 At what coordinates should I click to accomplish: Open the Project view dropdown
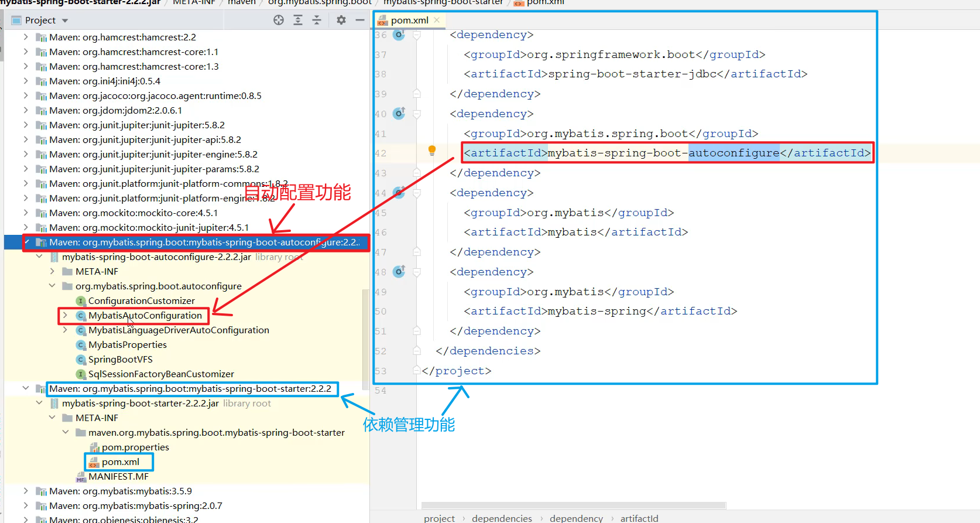(x=65, y=21)
